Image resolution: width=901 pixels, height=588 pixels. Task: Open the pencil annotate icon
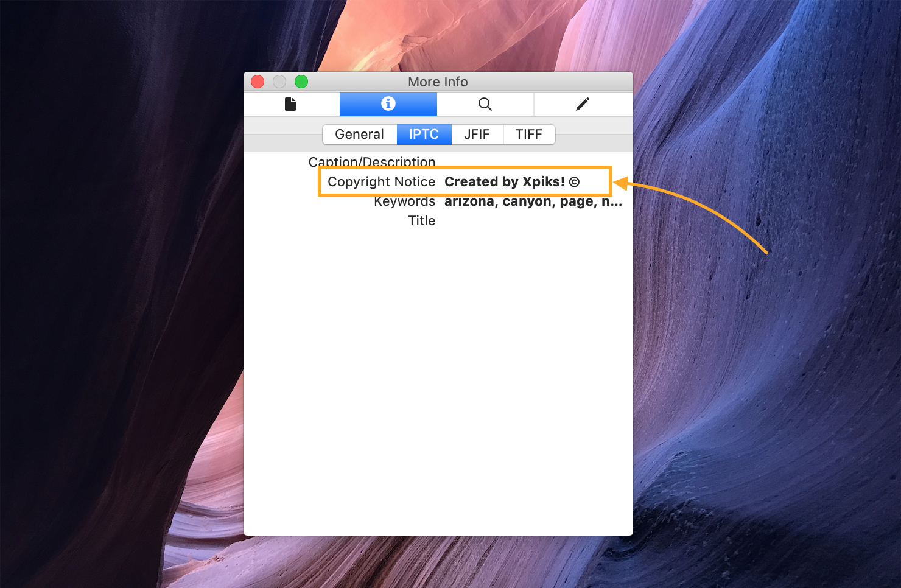tap(583, 104)
